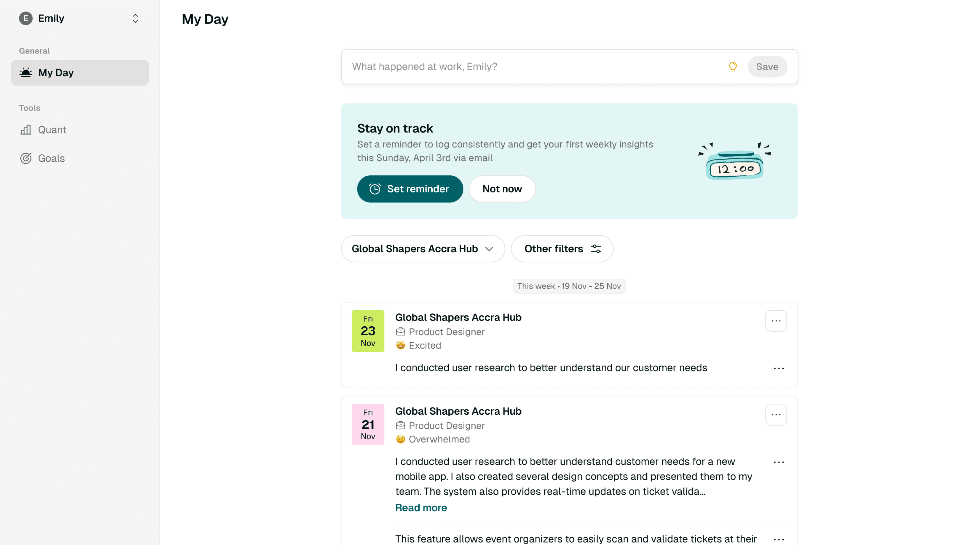This screenshot has height=545, width=980.
Task: Open Other filters options
Action: pos(562,249)
